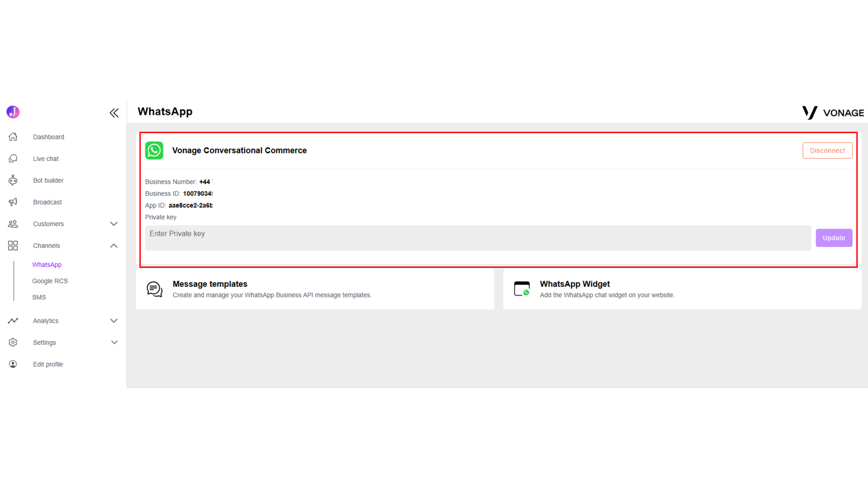868x488 pixels.
Task: Go to Bot builder
Action: (48, 180)
